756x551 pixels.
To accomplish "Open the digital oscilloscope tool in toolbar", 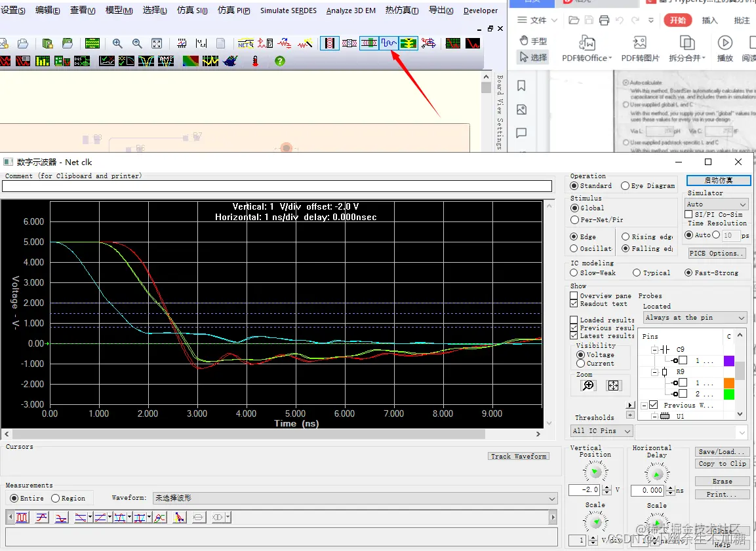I will click(x=389, y=44).
